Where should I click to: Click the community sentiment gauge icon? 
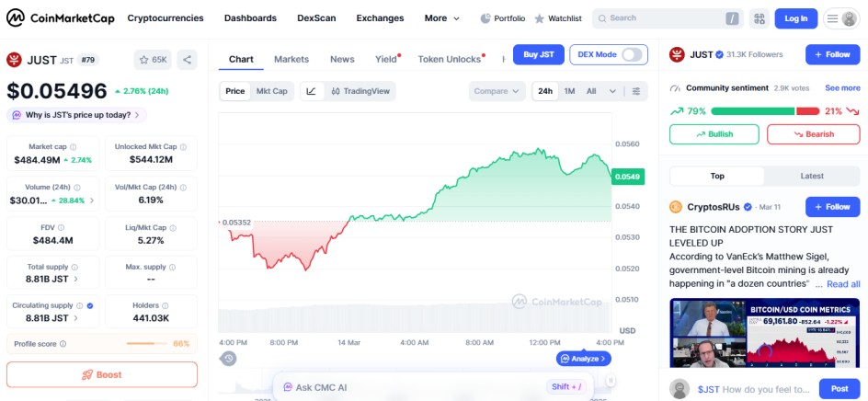[675, 88]
